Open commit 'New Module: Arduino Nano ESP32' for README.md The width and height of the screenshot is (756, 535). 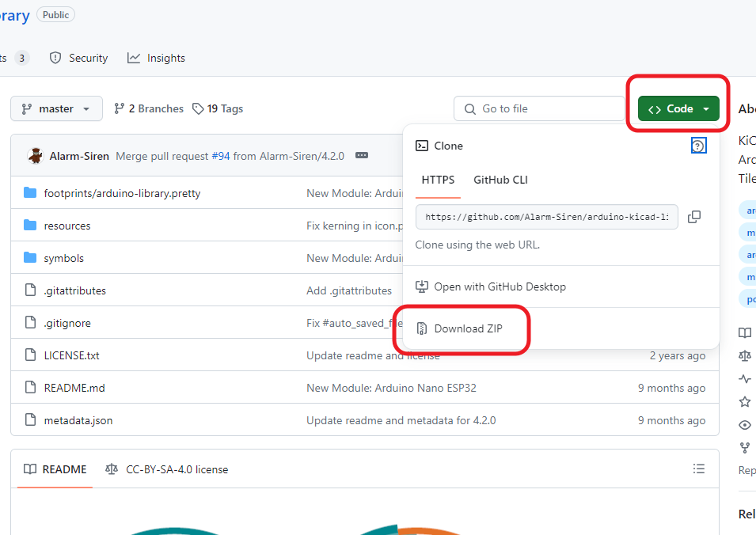[392, 388]
